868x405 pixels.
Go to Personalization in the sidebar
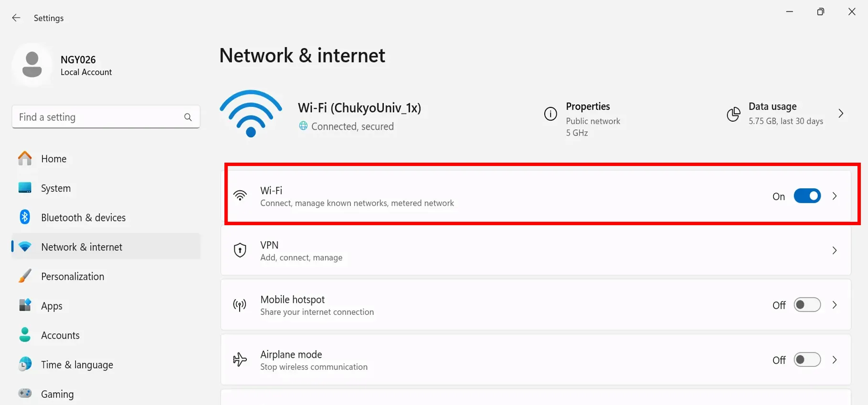pos(73,277)
